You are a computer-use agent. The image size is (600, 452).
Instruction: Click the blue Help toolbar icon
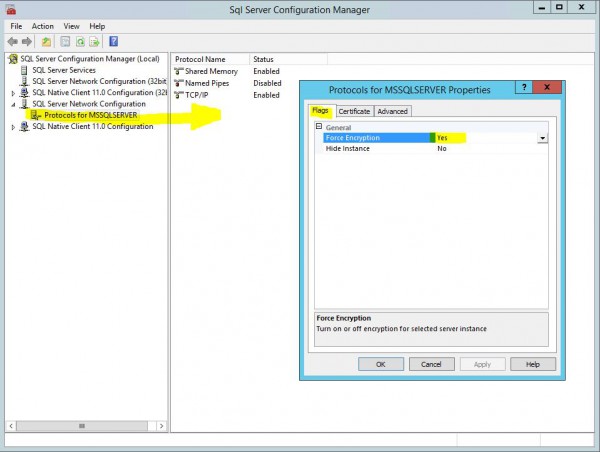click(x=114, y=41)
